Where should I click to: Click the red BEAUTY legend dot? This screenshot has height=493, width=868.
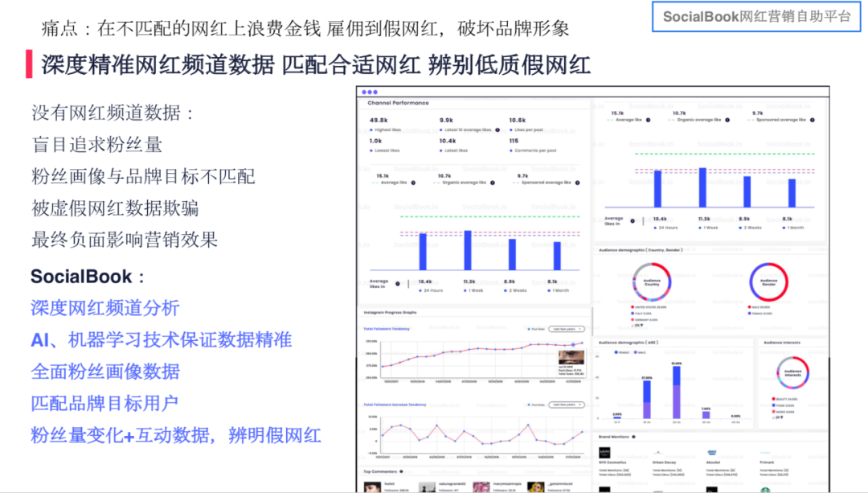(773, 399)
